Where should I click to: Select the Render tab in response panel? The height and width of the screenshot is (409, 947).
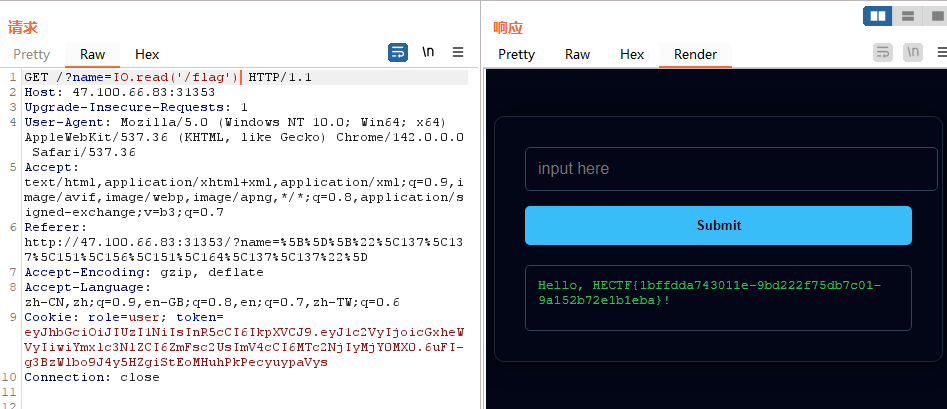695,54
